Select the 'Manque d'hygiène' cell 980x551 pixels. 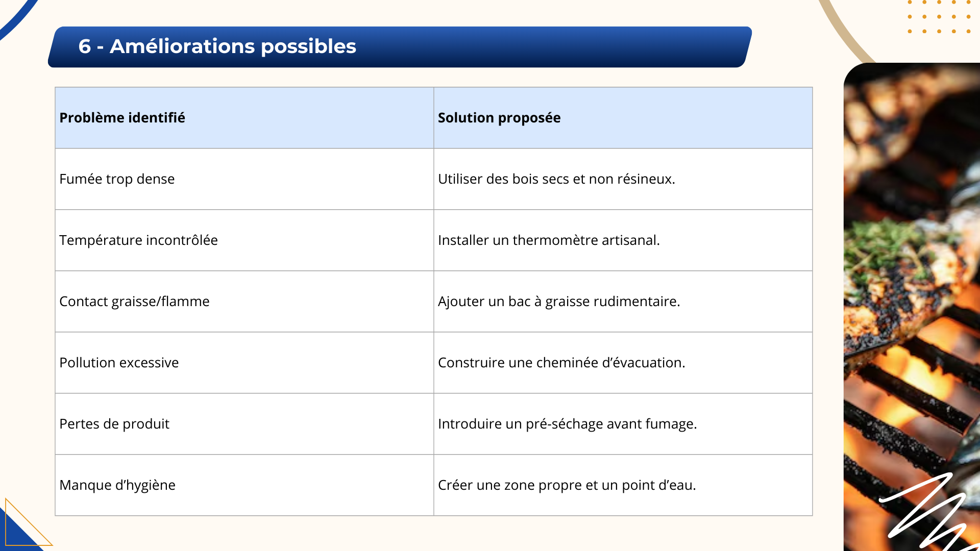(x=244, y=485)
